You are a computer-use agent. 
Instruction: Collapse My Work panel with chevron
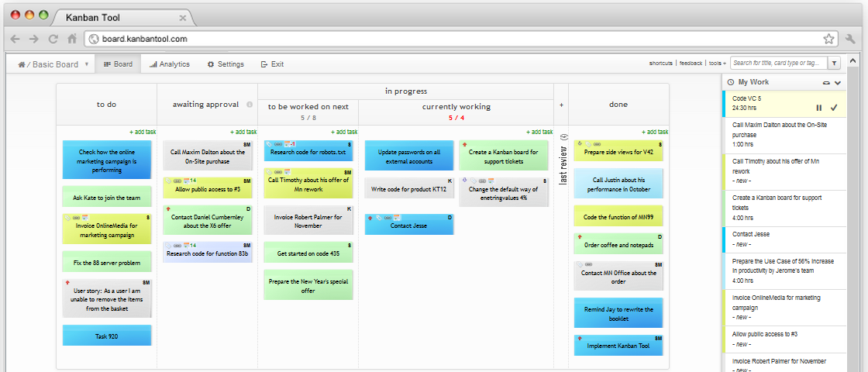(838, 82)
